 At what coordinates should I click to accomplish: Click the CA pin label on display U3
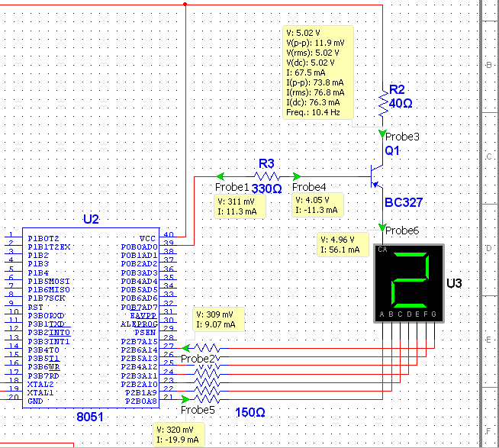(382, 250)
